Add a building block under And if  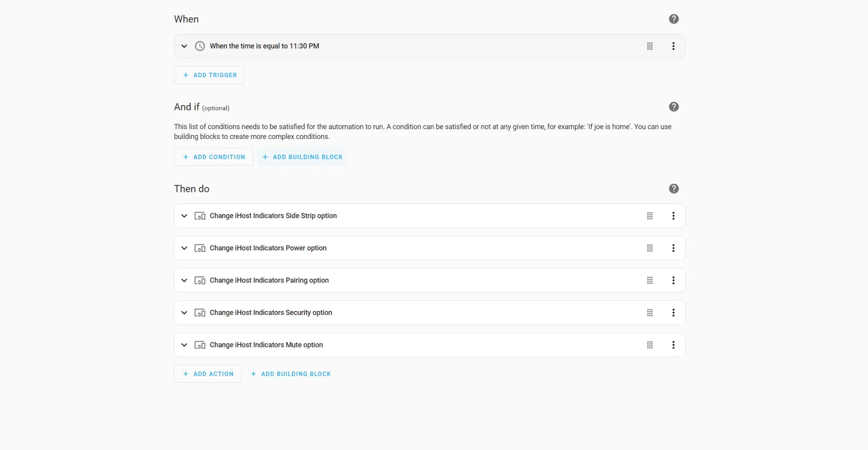pos(302,157)
